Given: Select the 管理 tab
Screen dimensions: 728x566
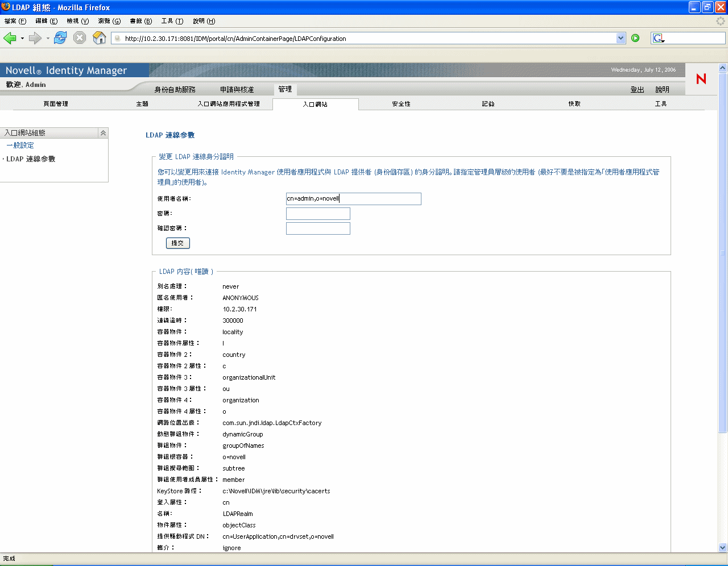Looking at the screenshot, I should [x=285, y=89].
